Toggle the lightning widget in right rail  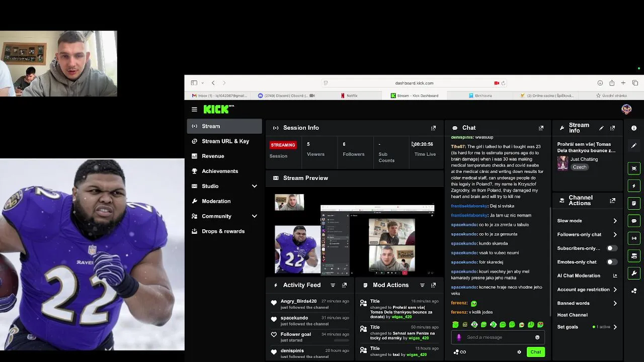click(634, 186)
